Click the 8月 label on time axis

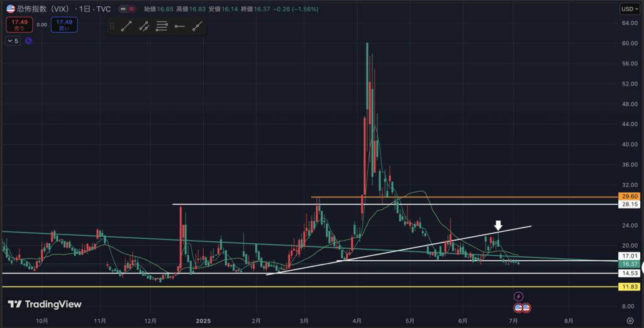[x=569, y=320]
